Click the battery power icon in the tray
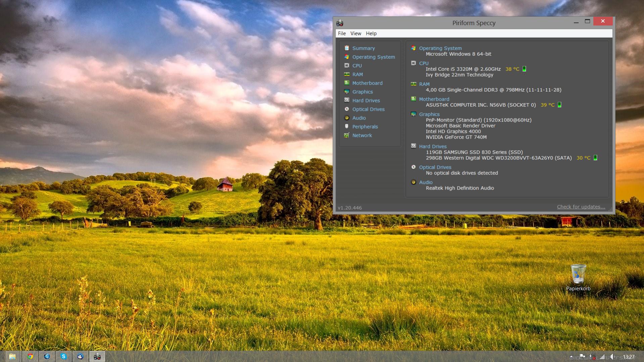The height and width of the screenshot is (362, 644). click(592, 357)
